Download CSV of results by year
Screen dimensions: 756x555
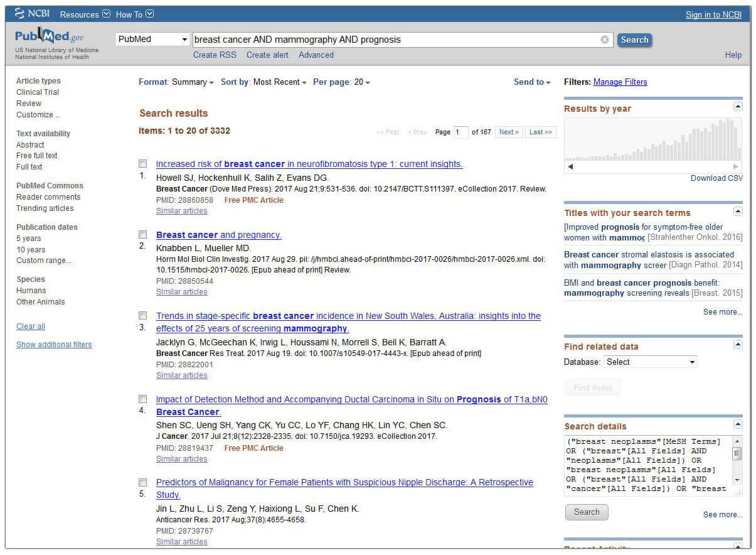(716, 178)
